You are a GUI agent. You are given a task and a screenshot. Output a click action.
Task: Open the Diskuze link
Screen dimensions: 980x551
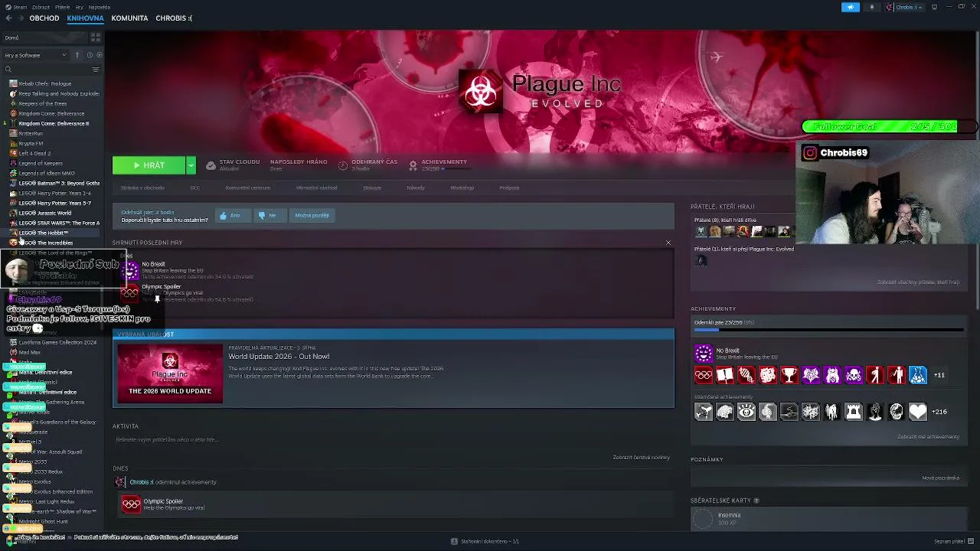(x=372, y=187)
